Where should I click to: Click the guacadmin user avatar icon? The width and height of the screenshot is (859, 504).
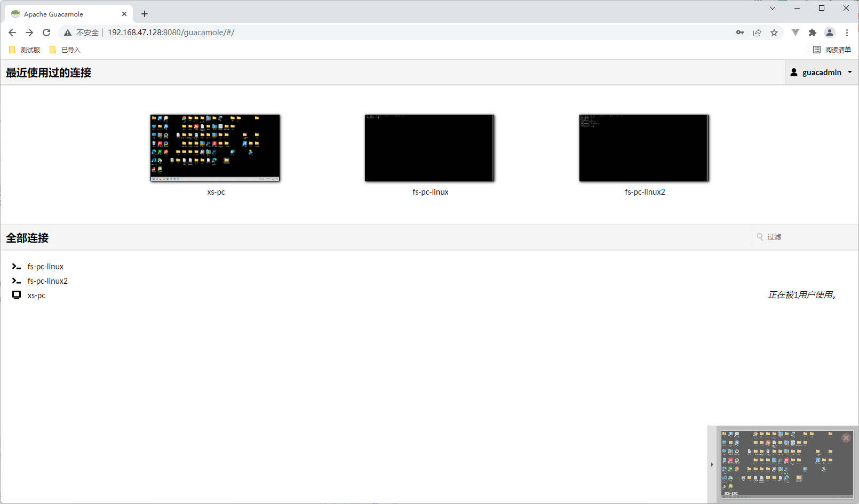(x=794, y=73)
